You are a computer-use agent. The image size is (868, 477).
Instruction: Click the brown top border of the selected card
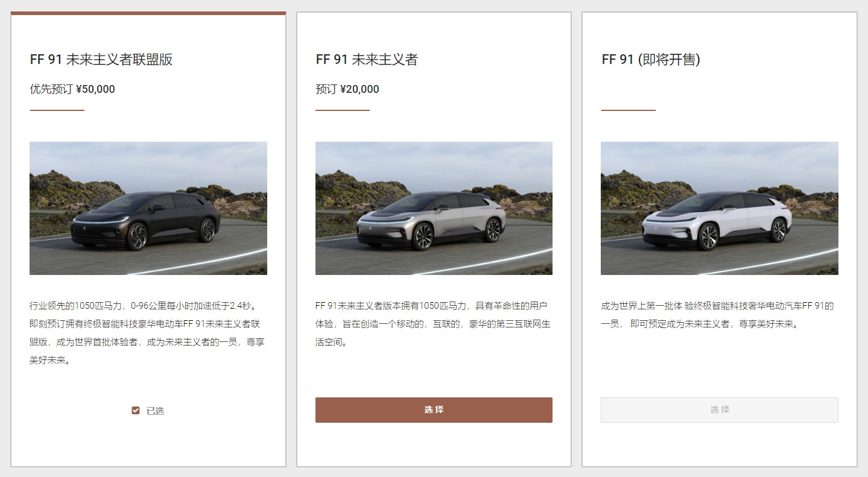tap(148, 13)
